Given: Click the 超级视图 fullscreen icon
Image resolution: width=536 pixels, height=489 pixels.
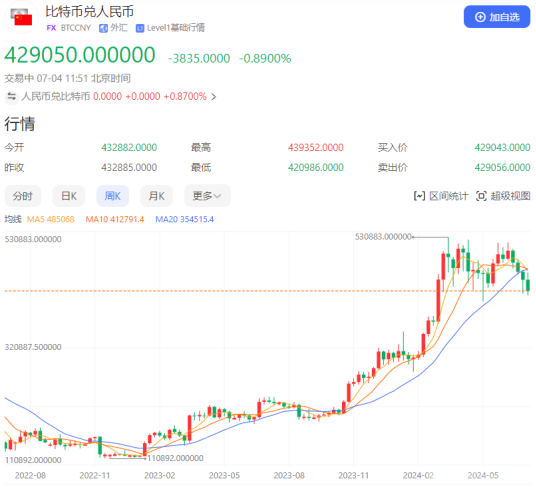Looking at the screenshot, I should 481,196.
